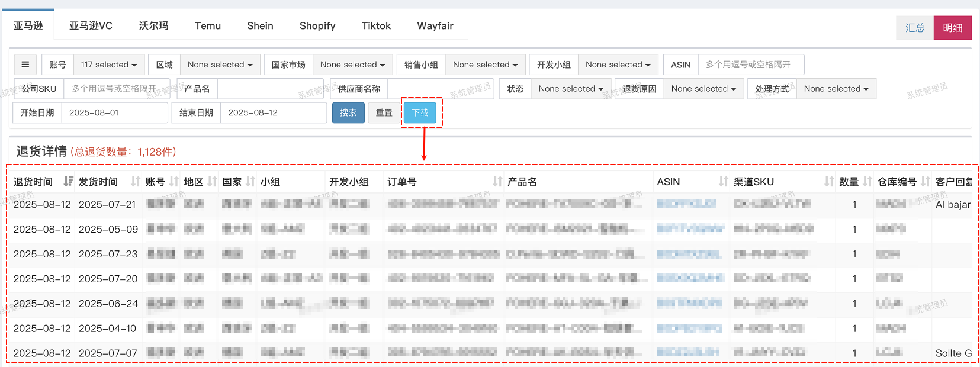
Task: Sort table by ASIN sort icon
Action: (x=723, y=182)
